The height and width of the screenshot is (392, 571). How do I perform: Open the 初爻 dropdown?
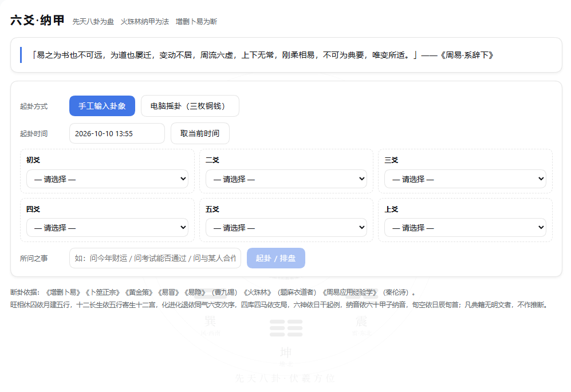[x=108, y=179]
